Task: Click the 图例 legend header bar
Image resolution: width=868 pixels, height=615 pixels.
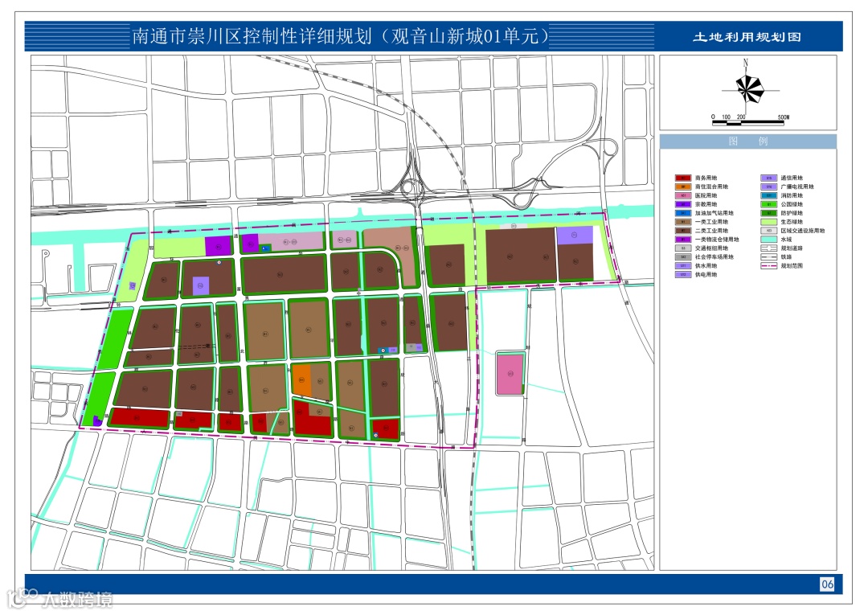Action: pos(748,141)
